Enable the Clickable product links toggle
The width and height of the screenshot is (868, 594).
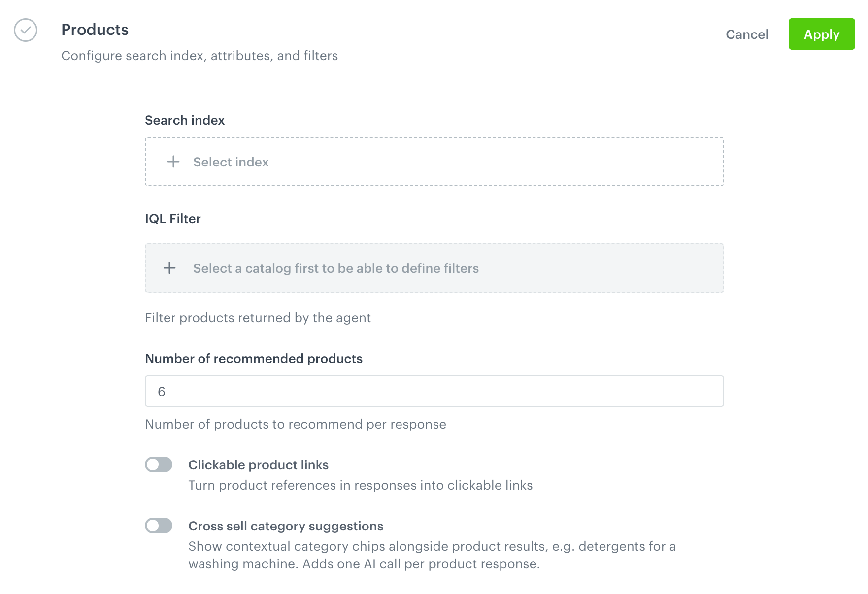point(159,464)
